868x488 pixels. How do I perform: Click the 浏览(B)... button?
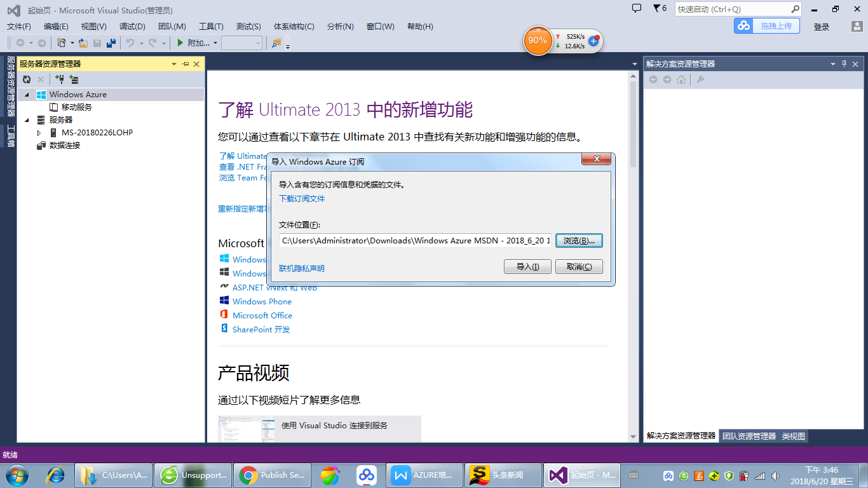tap(579, 241)
